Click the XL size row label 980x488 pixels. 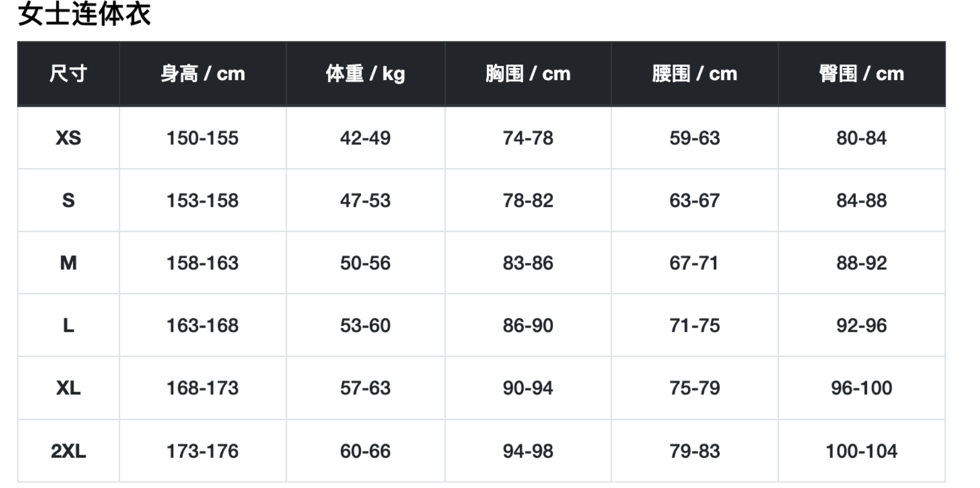coord(68,388)
